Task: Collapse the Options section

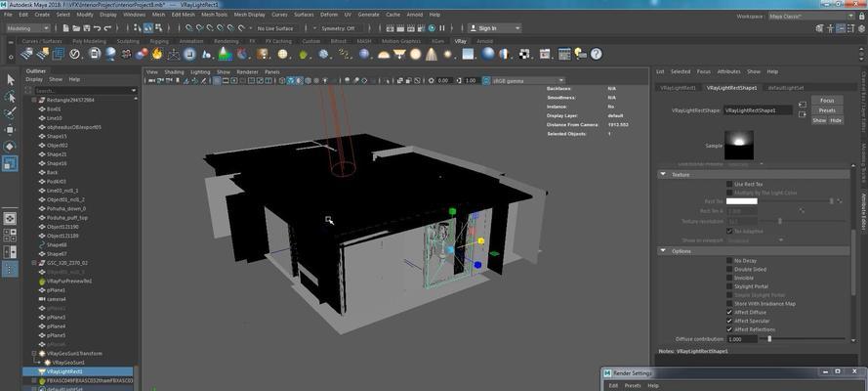Action: (x=663, y=251)
